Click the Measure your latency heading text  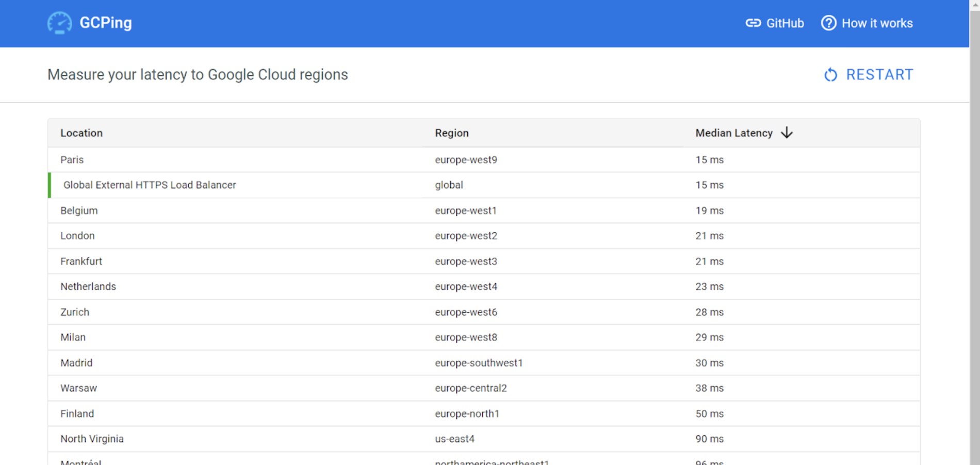click(x=198, y=75)
